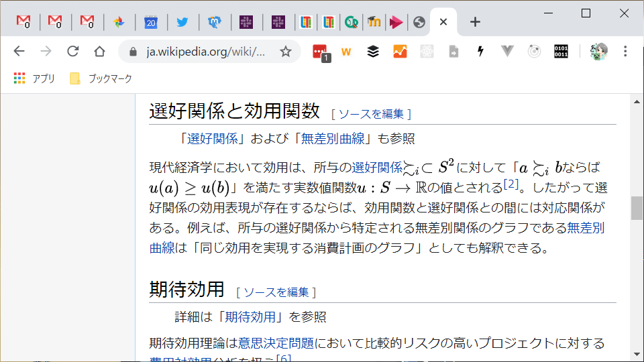
Task: Open the Twitter tab
Action: point(182,22)
